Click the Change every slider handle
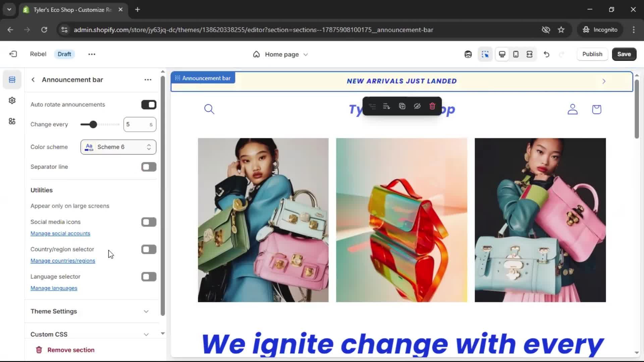This screenshot has height=362, width=644. click(x=93, y=124)
